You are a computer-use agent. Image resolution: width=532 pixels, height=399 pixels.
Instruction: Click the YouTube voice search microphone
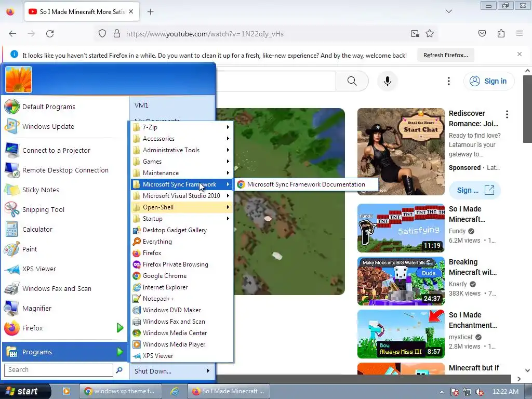coord(388,81)
